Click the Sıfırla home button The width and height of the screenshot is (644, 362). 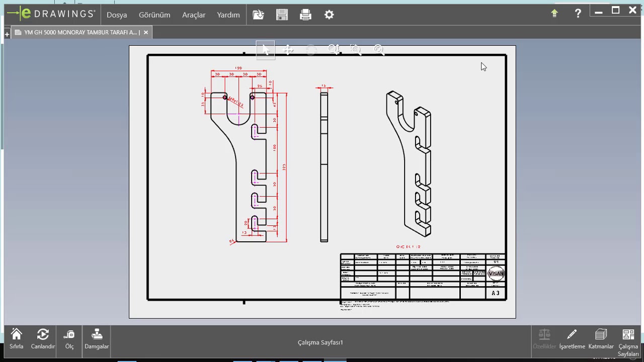tap(17, 339)
